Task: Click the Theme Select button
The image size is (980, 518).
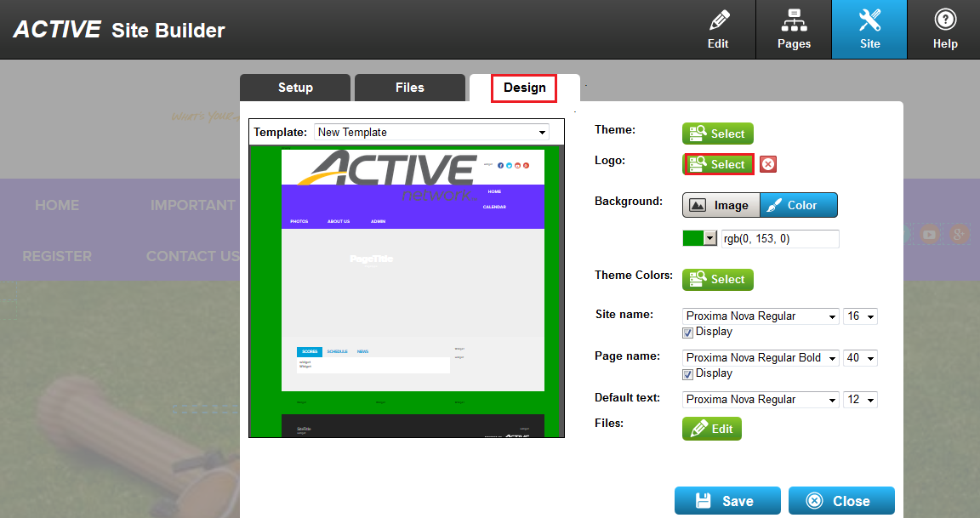Action: tap(717, 134)
